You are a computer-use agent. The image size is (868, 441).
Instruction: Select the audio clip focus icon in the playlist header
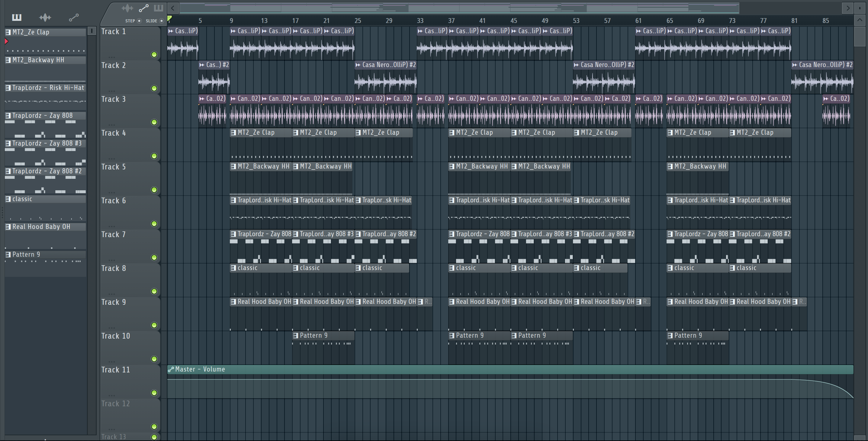127,8
